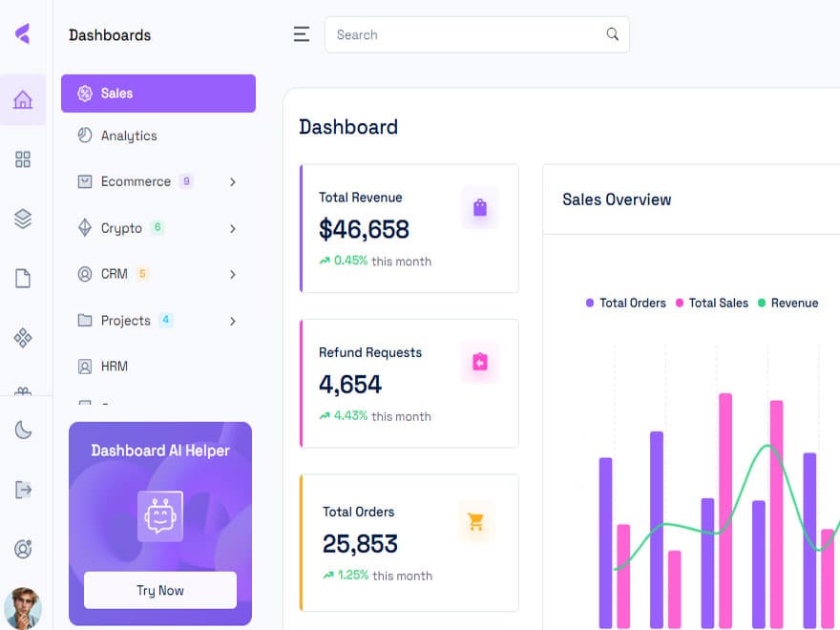Toggle dark mode with moon icon
This screenshot has width=840, height=630.
[23, 430]
